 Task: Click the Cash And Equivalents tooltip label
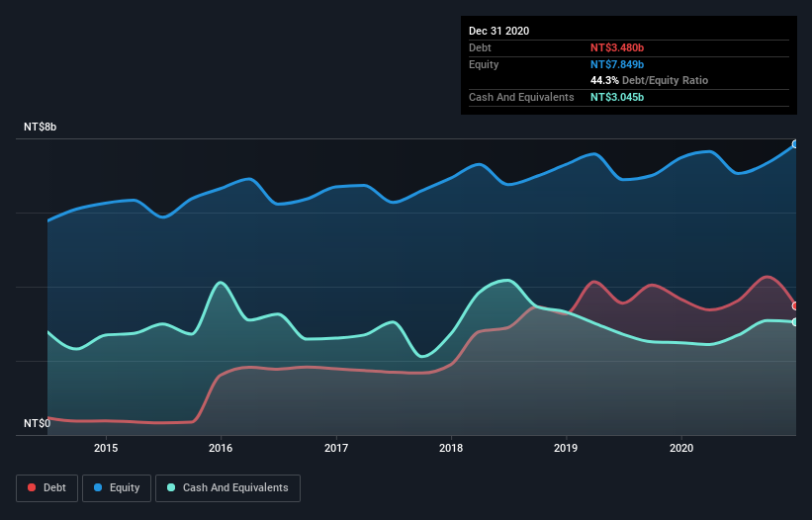[521, 97]
